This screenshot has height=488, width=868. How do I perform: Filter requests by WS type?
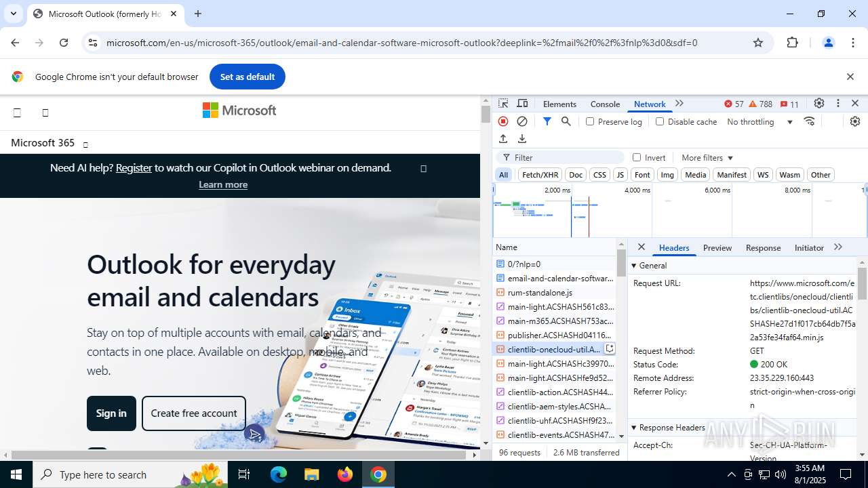(763, 175)
